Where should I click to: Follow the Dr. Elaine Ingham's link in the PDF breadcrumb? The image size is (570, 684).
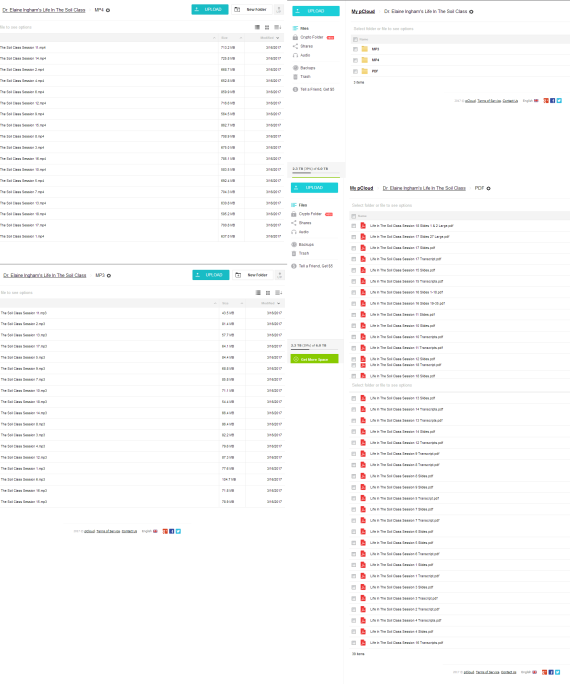[x=424, y=188]
